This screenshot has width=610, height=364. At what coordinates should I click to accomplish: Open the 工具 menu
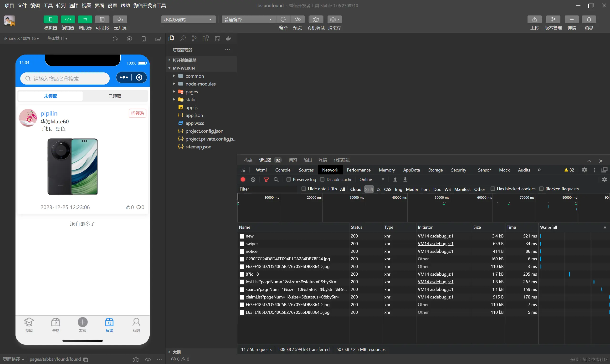click(x=48, y=5)
